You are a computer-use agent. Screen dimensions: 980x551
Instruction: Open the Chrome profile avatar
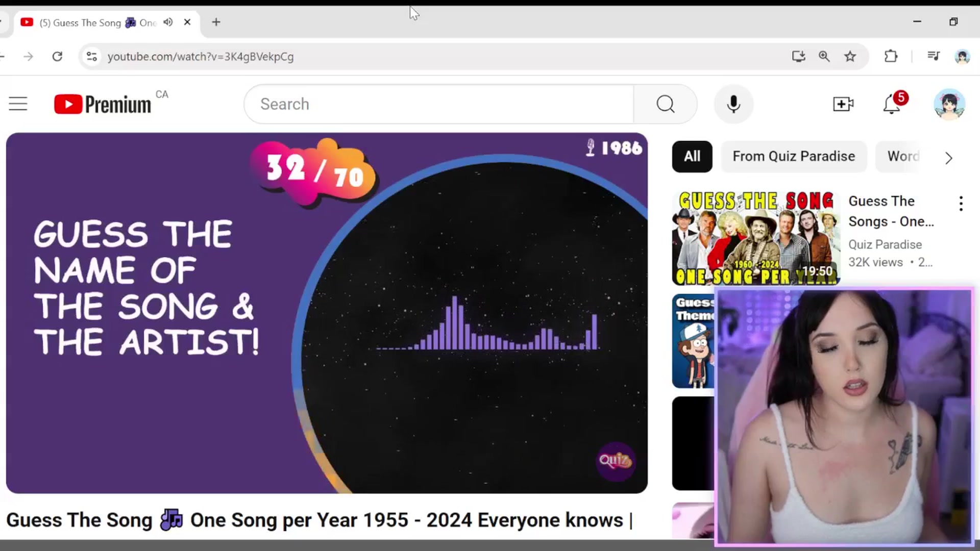(962, 57)
